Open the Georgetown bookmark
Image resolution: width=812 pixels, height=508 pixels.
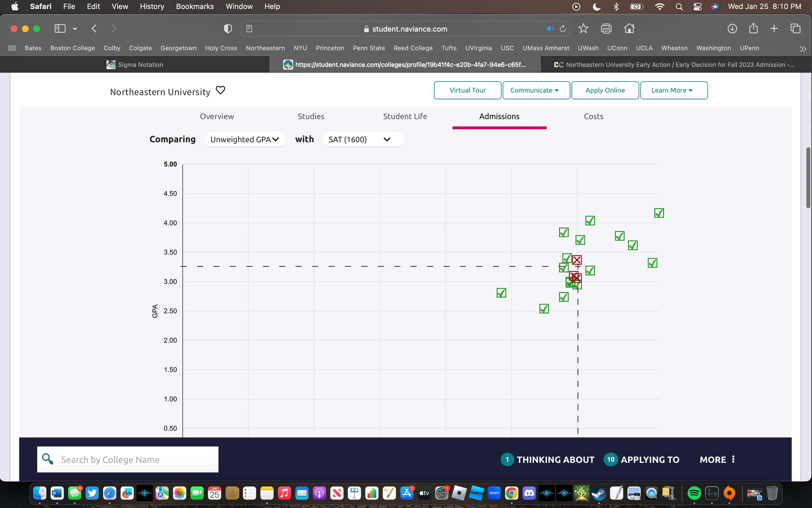click(178, 48)
